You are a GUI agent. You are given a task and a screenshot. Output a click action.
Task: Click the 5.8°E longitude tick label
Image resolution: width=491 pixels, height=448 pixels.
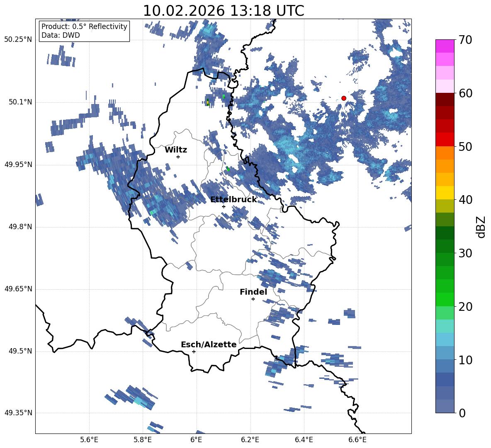point(143,440)
